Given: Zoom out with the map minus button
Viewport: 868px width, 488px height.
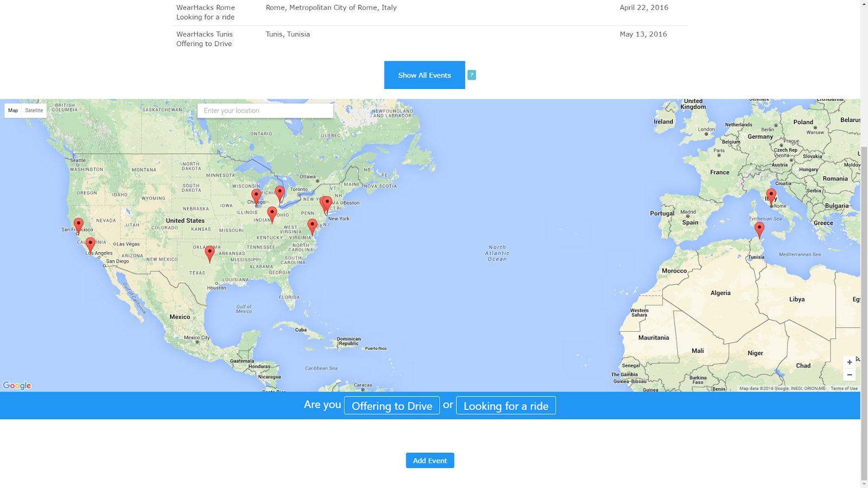Looking at the screenshot, I should 850,375.
